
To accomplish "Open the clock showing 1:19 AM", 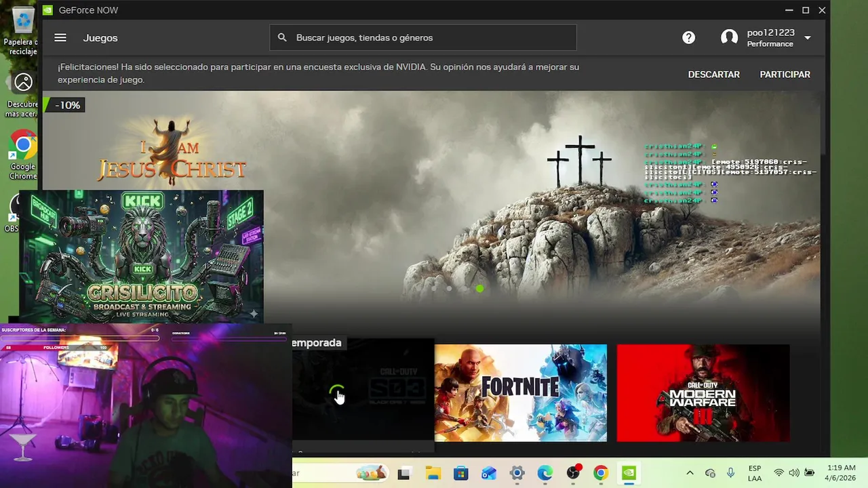I will (842, 473).
